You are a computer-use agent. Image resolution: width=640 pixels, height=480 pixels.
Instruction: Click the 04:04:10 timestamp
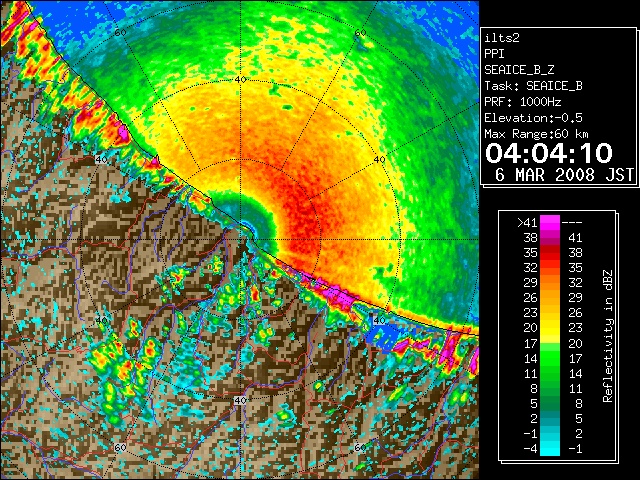[x=549, y=153]
